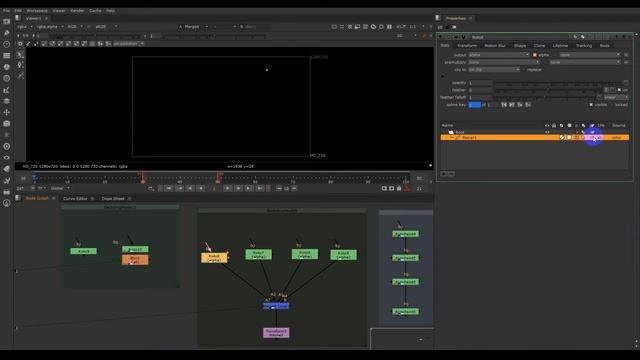The width and height of the screenshot is (640, 360).
Task: Switch to the Curve Editor tab
Action: tap(75, 199)
